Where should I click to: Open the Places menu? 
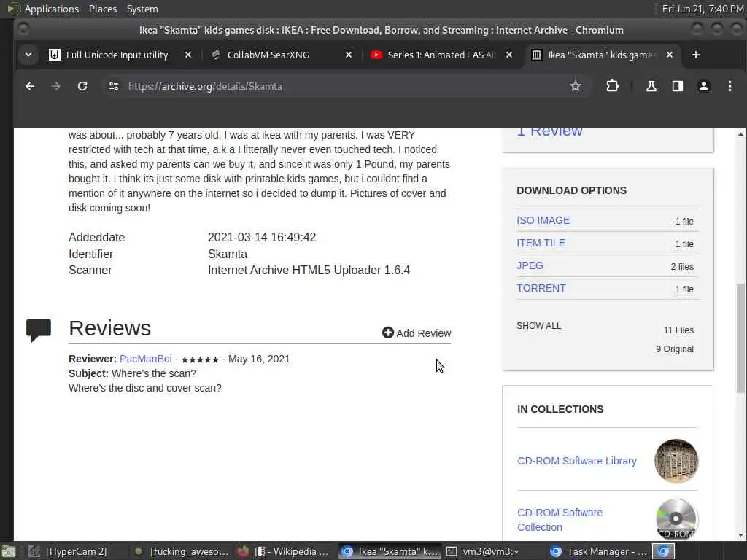pyautogui.click(x=102, y=9)
